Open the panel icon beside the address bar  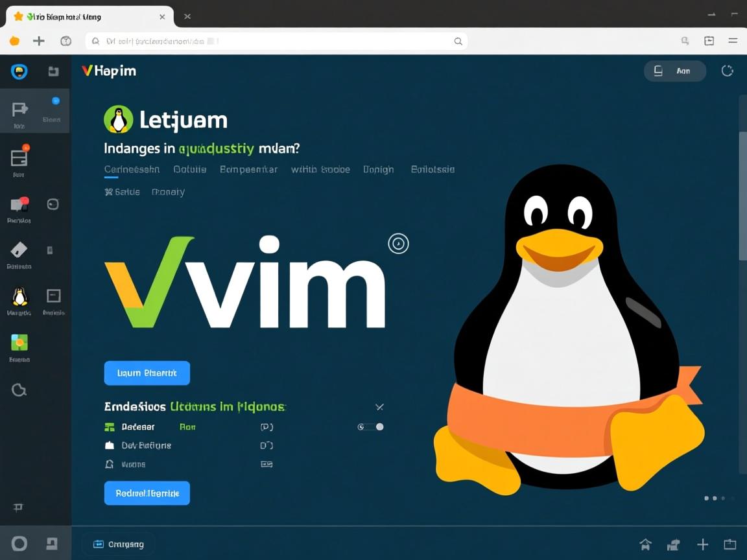click(709, 41)
